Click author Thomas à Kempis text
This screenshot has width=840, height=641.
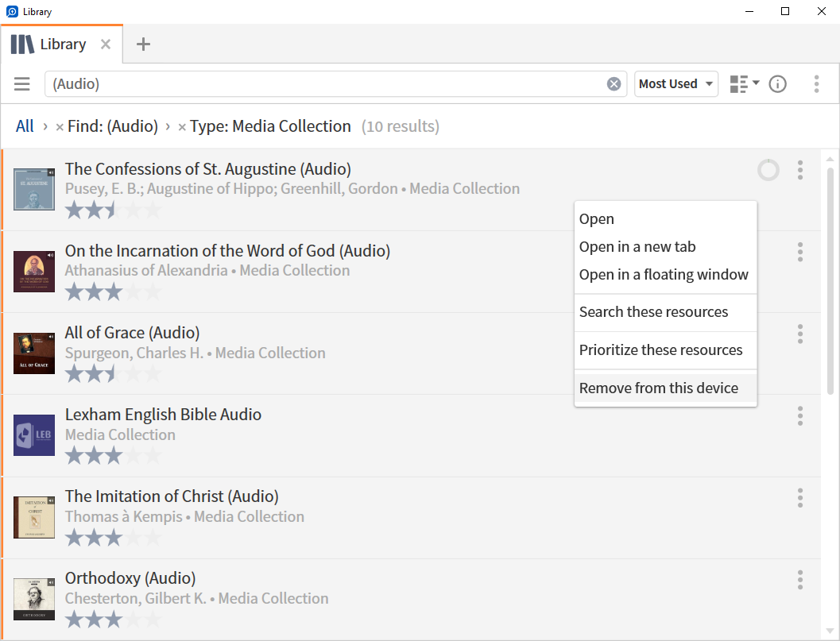tap(124, 517)
